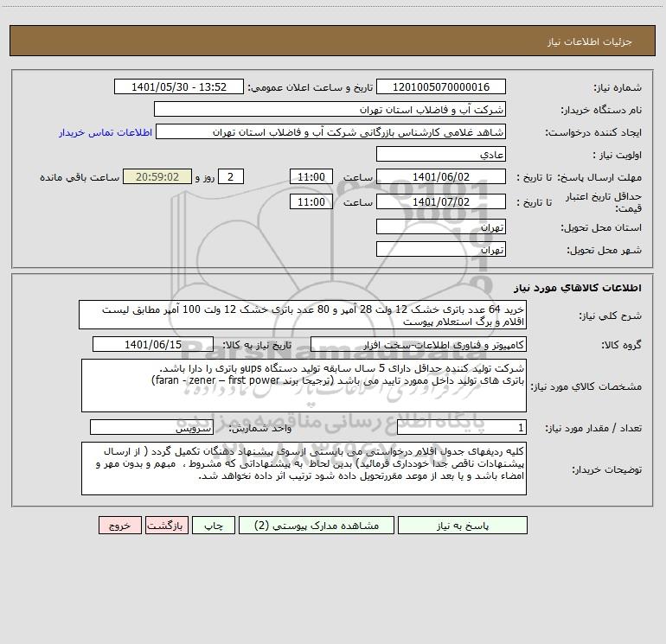Click label اولویت نیاز
The width and height of the screenshot is (666, 644).
(x=618, y=155)
